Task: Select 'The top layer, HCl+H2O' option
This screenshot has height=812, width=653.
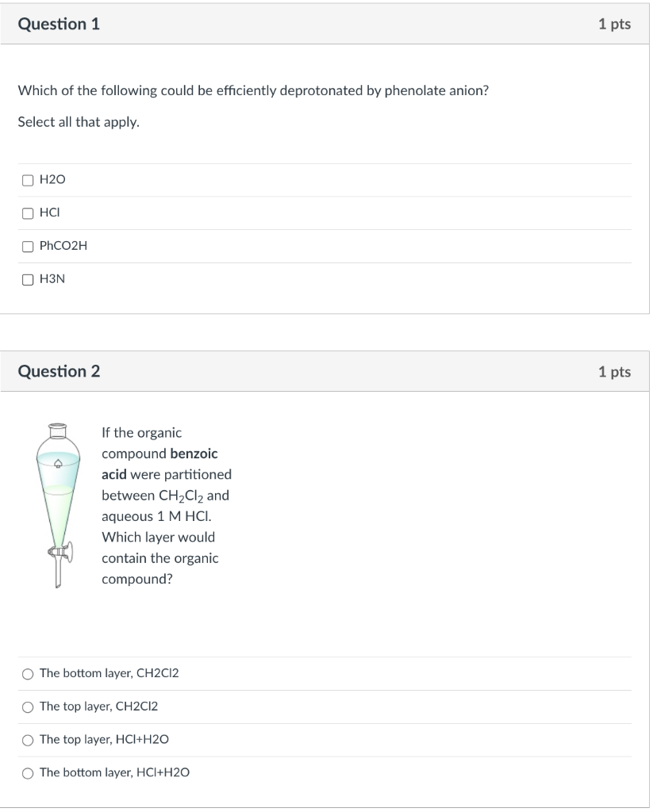Action: pos(28,739)
